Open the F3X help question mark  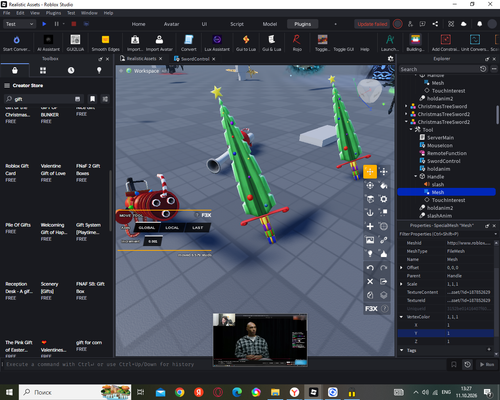pos(385,309)
